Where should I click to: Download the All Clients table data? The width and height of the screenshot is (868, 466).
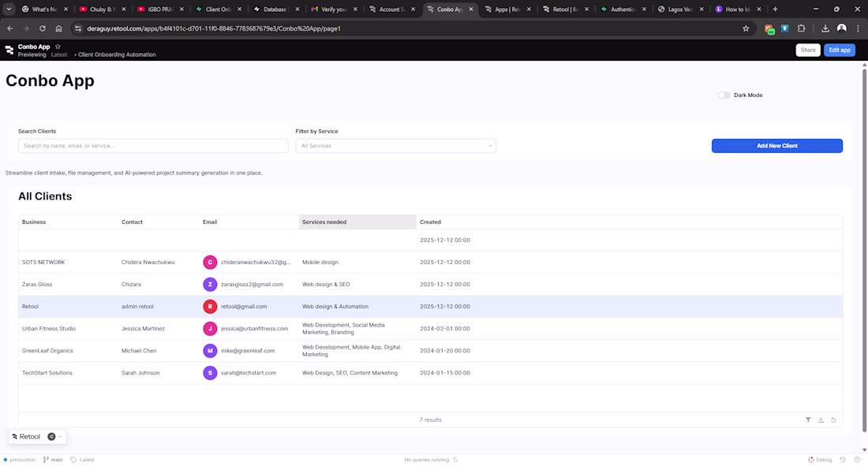click(x=821, y=420)
